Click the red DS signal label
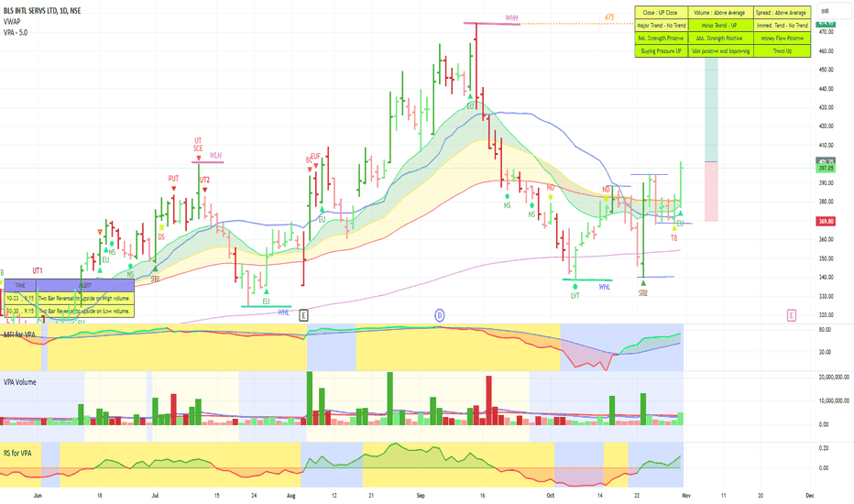This screenshot has width=854, height=504. 161,237
